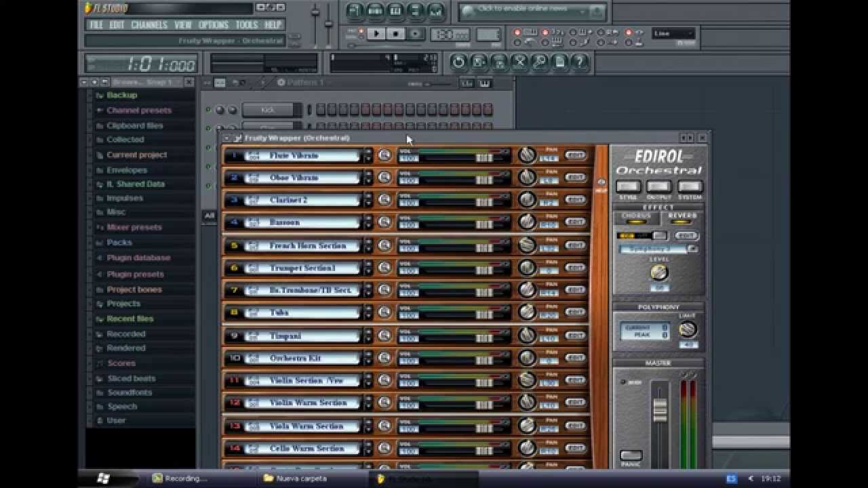This screenshot has width=868, height=488.
Task: Click the Master volume fader
Action: click(660, 410)
